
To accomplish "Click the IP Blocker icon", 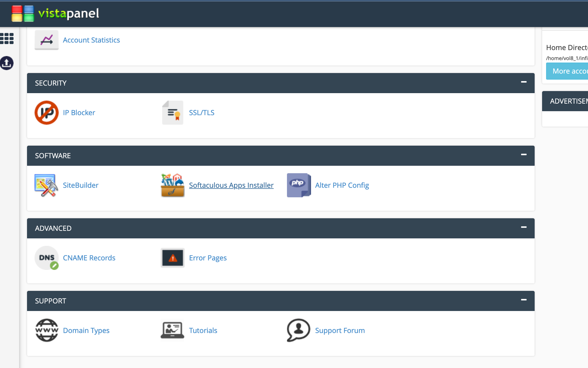I will (46, 113).
